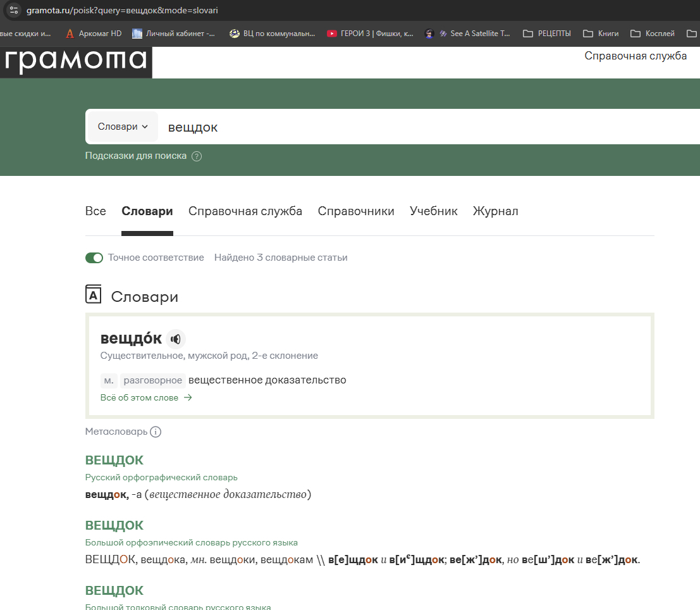Click the Метасловарь info icon
700x610 pixels.
click(x=156, y=432)
